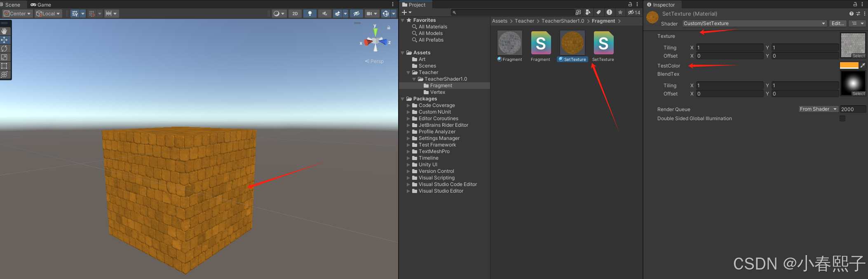Toggle scene lighting bulb icon

(x=310, y=14)
